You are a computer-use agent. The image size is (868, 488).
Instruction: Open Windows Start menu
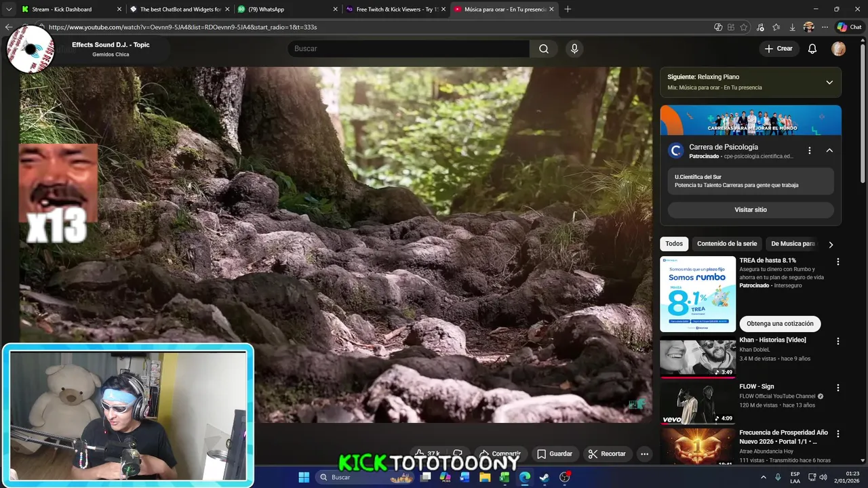click(x=304, y=477)
